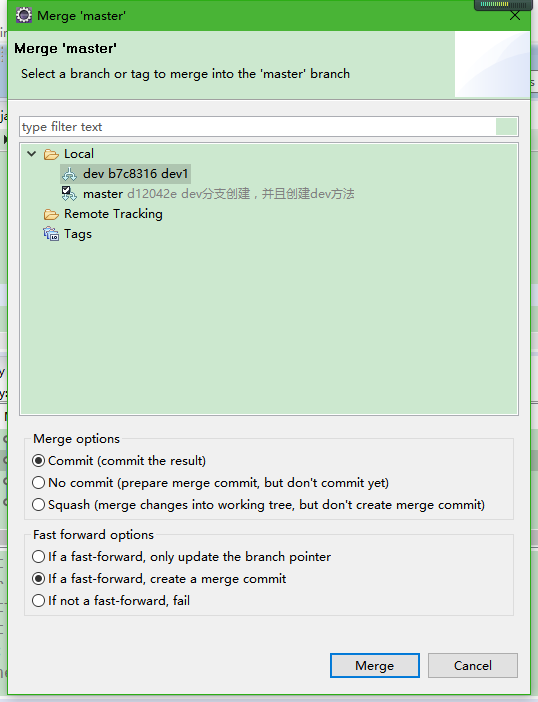Cancel the merge dialog

[x=473, y=665]
